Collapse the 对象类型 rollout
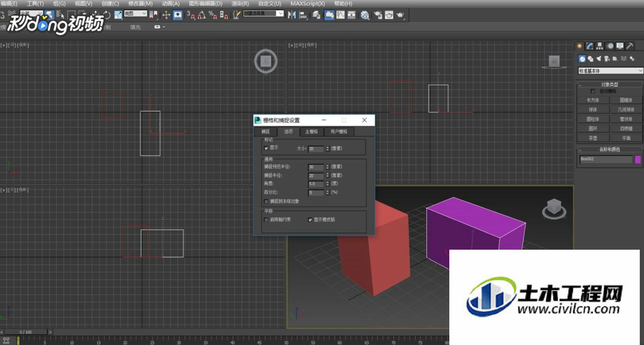Viewport: 644px width, 345px height. pyautogui.click(x=610, y=84)
